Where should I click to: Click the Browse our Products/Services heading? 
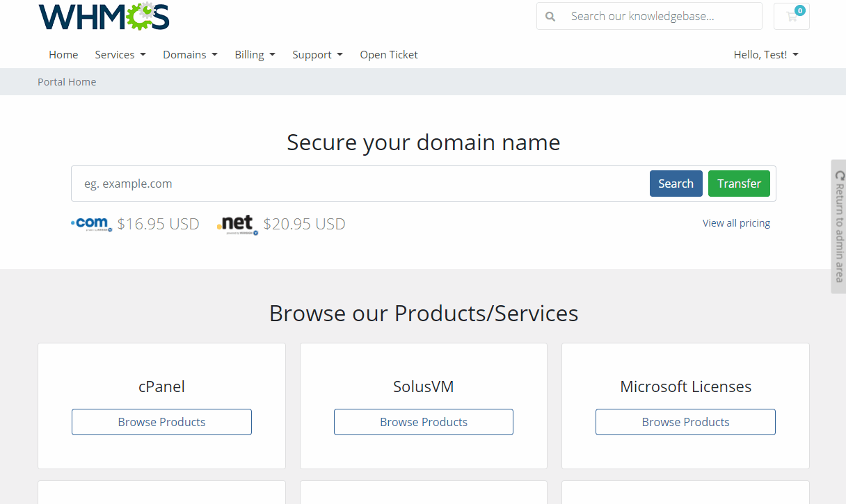[424, 314]
